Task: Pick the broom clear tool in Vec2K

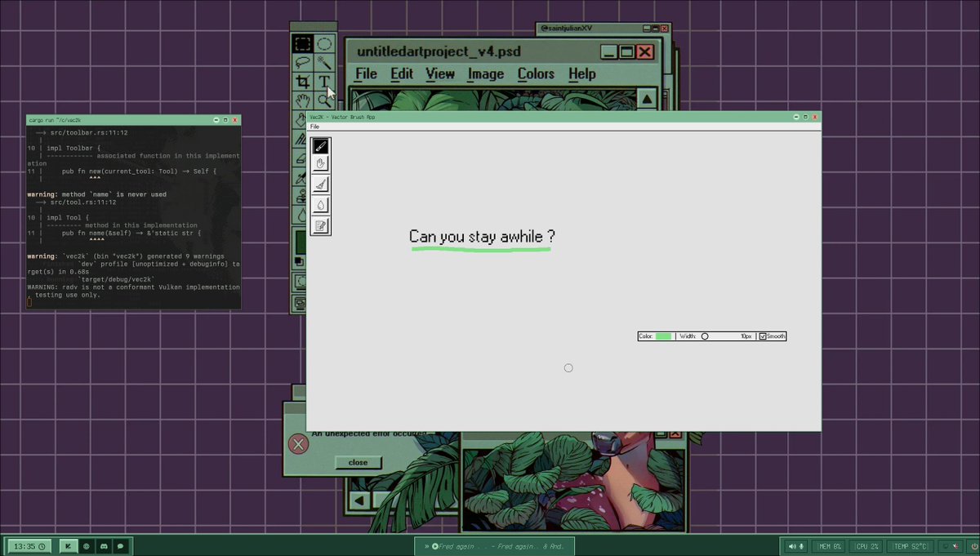Action: coord(320,185)
